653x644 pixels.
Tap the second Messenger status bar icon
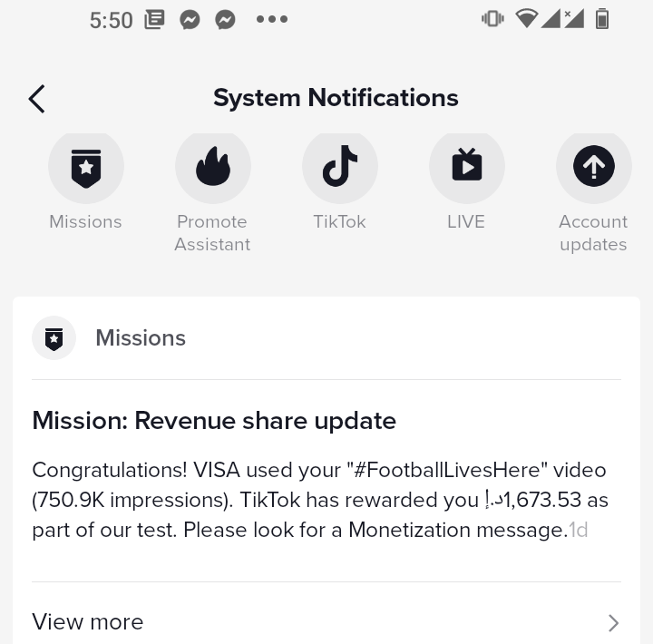pyautogui.click(x=225, y=20)
